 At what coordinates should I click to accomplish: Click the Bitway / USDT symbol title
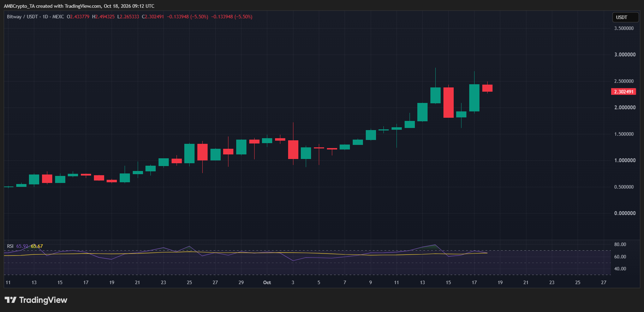[22, 17]
